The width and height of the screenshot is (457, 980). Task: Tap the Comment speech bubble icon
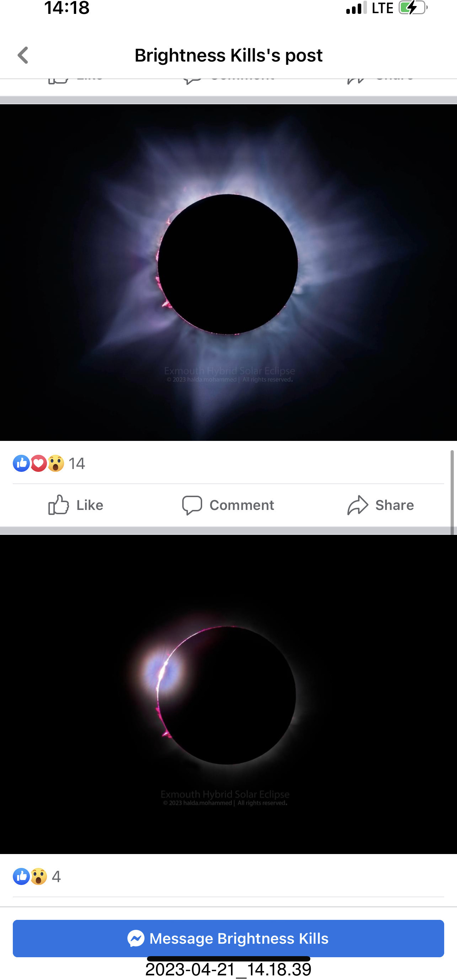[x=192, y=505]
